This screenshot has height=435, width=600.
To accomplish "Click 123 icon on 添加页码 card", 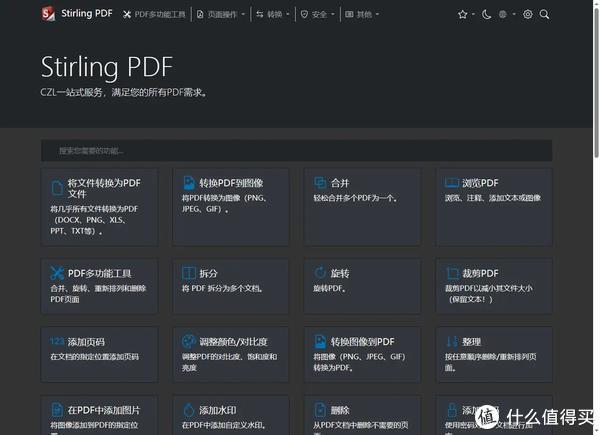I will [57, 341].
